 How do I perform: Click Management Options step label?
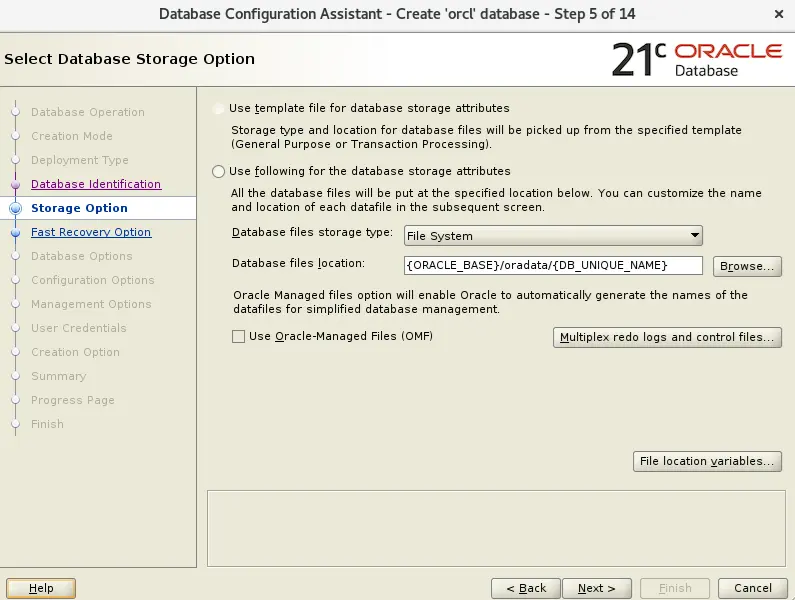pyautogui.click(x=91, y=304)
